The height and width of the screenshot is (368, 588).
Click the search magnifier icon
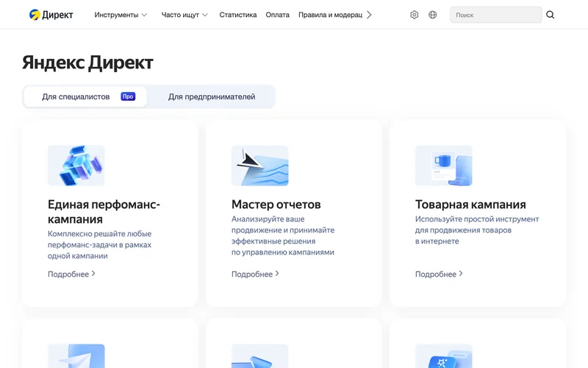550,15
